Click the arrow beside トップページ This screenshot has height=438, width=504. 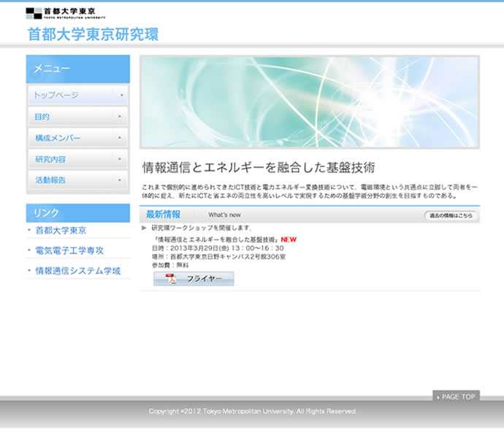121,95
